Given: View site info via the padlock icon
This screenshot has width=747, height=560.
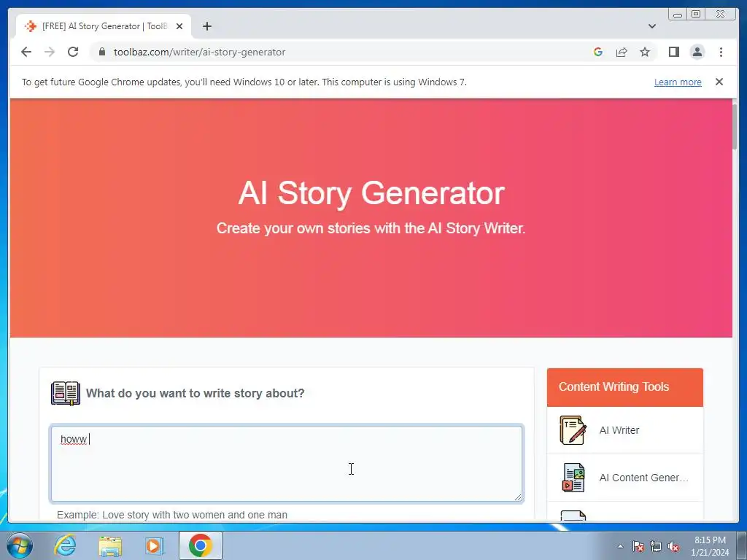Looking at the screenshot, I should 101,52.
